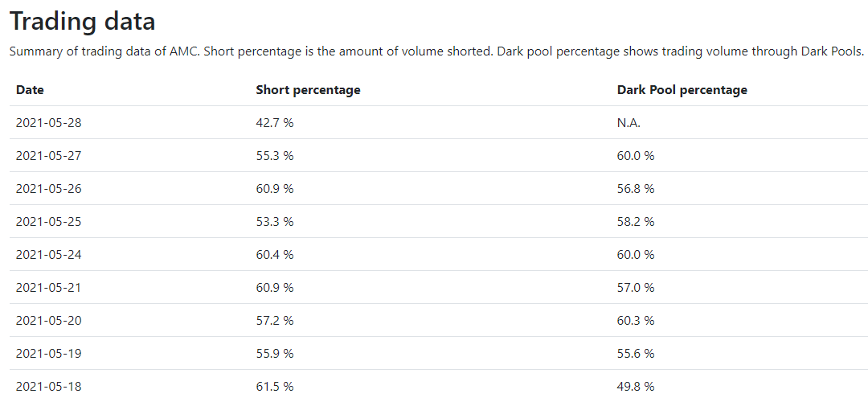Click the Dark Pool percentage column header
868x402 pixels.
[682, 90]
